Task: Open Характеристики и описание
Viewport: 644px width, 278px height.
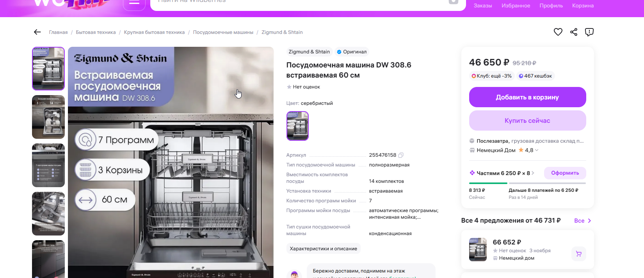Action: (x=323, y=249)
